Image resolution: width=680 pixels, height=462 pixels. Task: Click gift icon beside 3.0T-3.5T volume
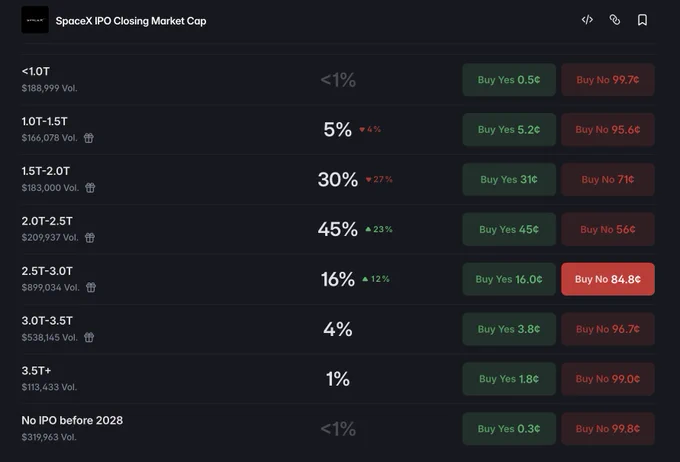89,337
